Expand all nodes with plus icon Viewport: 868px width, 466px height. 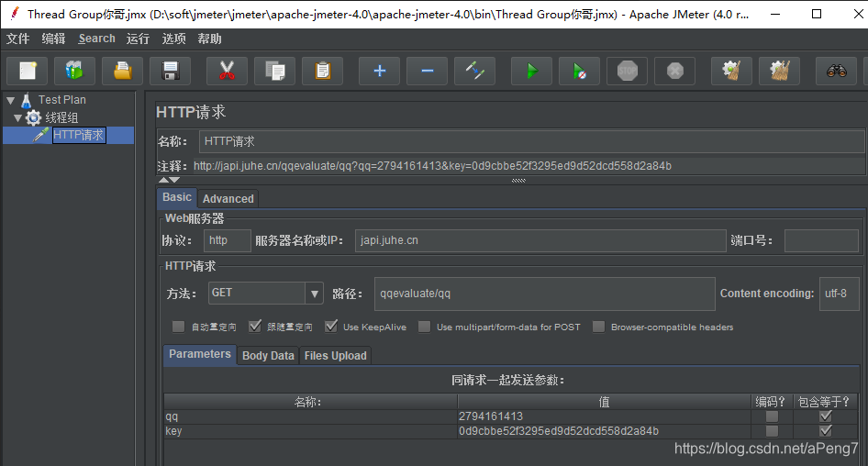coord(379,71)
